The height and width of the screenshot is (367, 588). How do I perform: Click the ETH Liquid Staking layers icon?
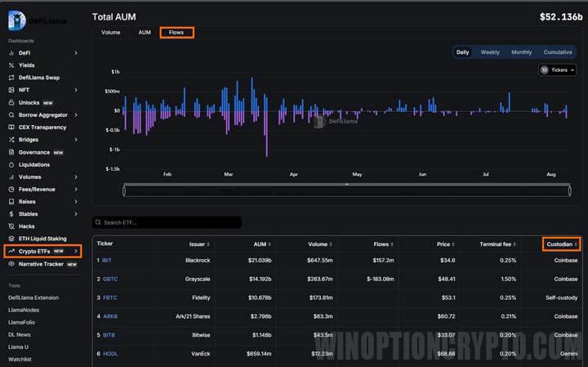[11, 239]
